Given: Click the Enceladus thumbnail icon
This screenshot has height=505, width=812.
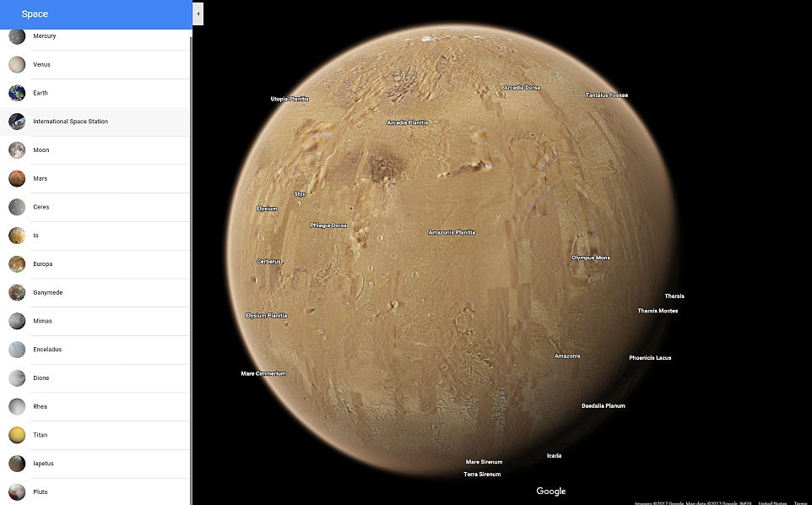Looking at the screenshot, I should point(17,350).
